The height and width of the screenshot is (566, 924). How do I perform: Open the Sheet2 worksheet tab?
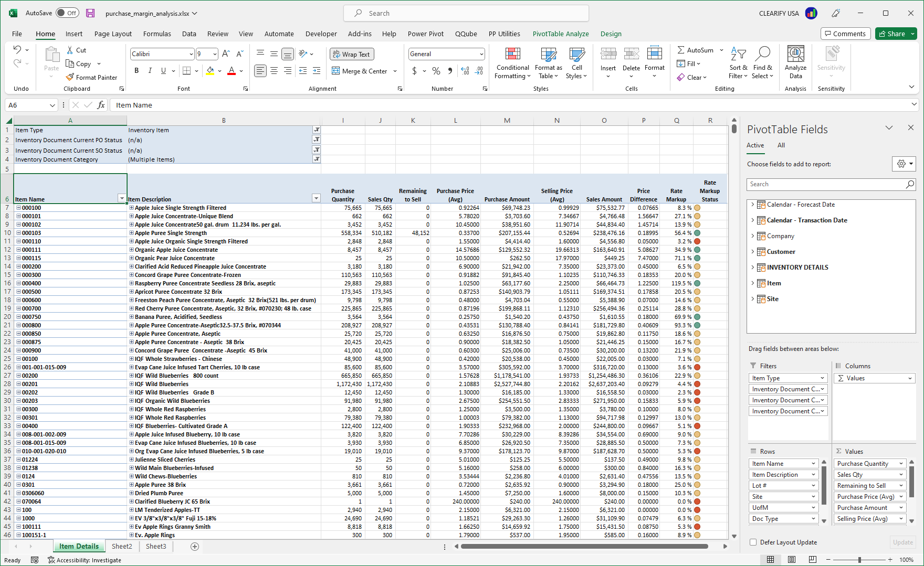click(x=121, y=546)
